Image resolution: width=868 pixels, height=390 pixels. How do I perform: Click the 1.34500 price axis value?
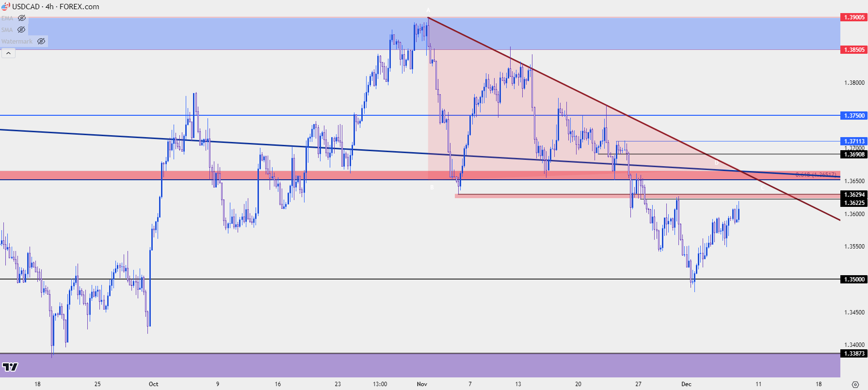pos(854,312)
